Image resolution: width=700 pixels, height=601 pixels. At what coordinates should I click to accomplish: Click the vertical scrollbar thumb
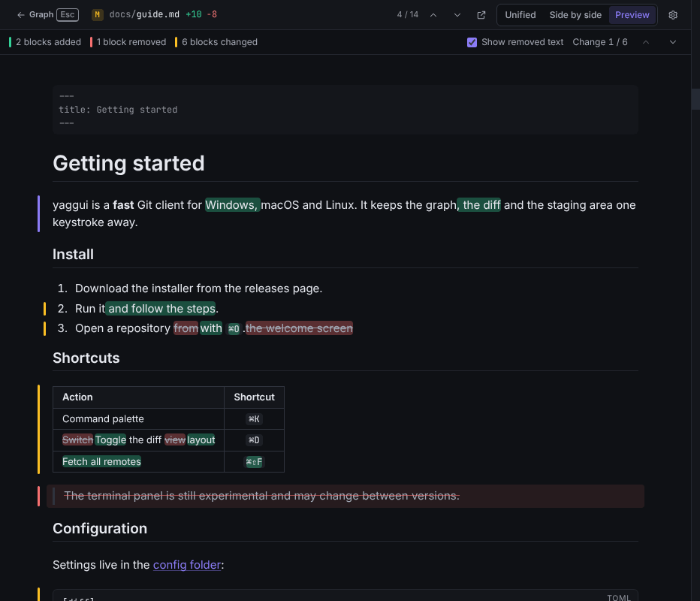click(x=695, y=99)
